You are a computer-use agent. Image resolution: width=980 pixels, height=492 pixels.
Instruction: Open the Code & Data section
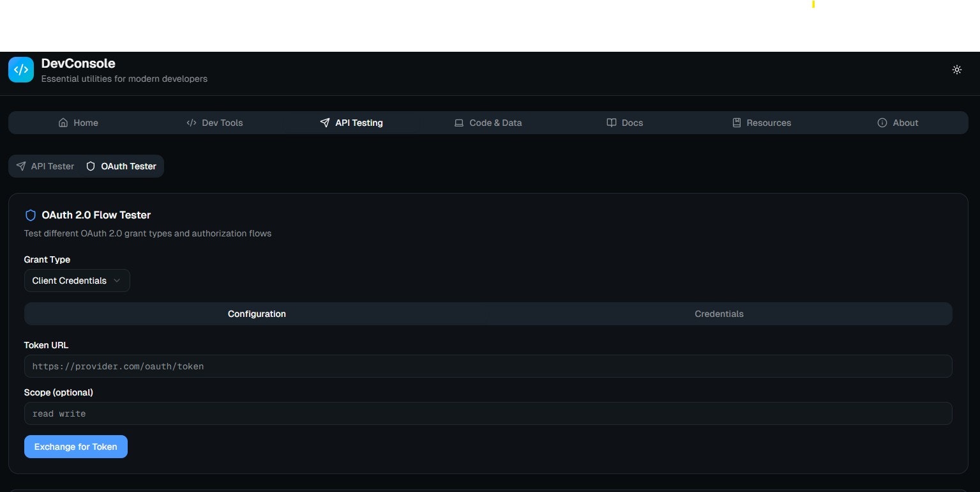[x=488, y=122]
